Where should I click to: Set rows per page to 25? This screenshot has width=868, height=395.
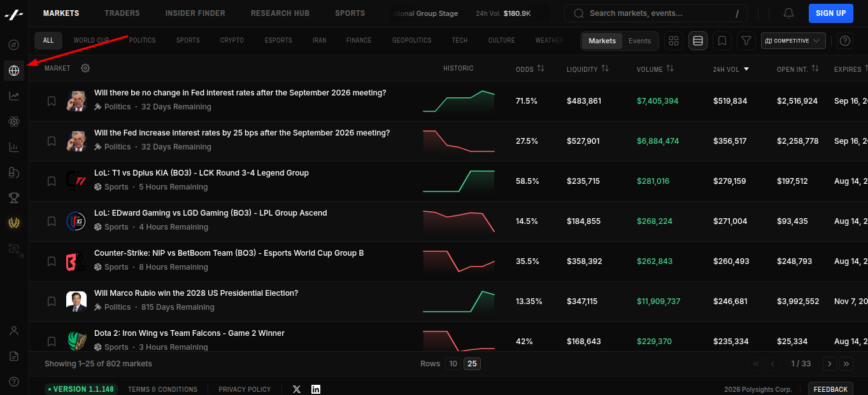[x=472, y=364]
